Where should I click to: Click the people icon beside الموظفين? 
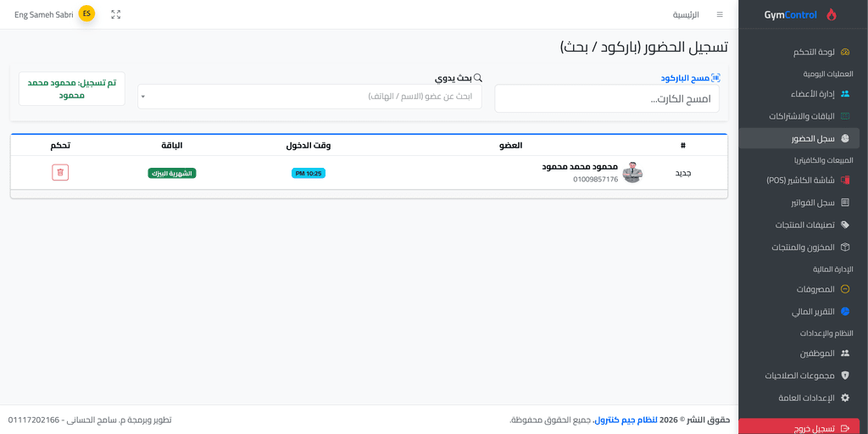pyautogui.click(x=845, y=353)
